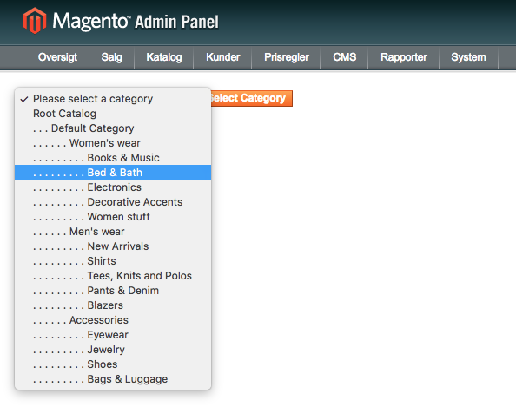Viewport: 516px width, 420px height.
Task: Open the CMS menu
Action: point(344,57)
